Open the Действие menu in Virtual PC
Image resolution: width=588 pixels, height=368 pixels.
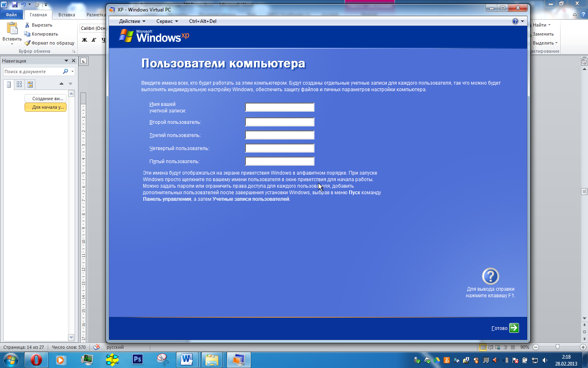(132, 21)
